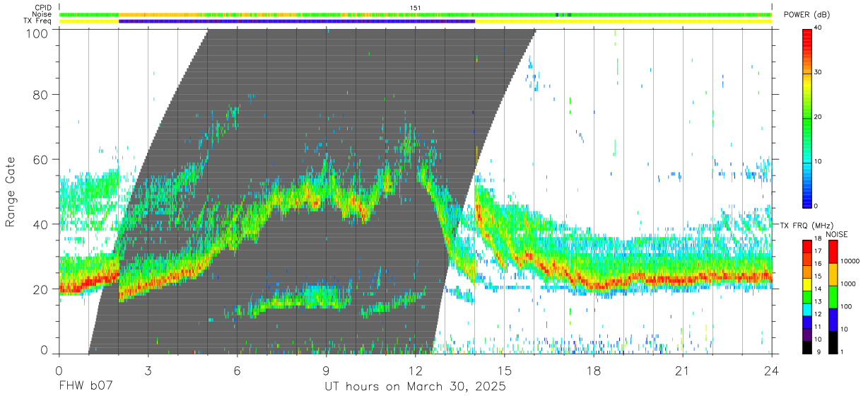The width and height of the screenshot is (868, 401).
Task: Click the 3 UT hour axis tick label
Action: point(148,371)
